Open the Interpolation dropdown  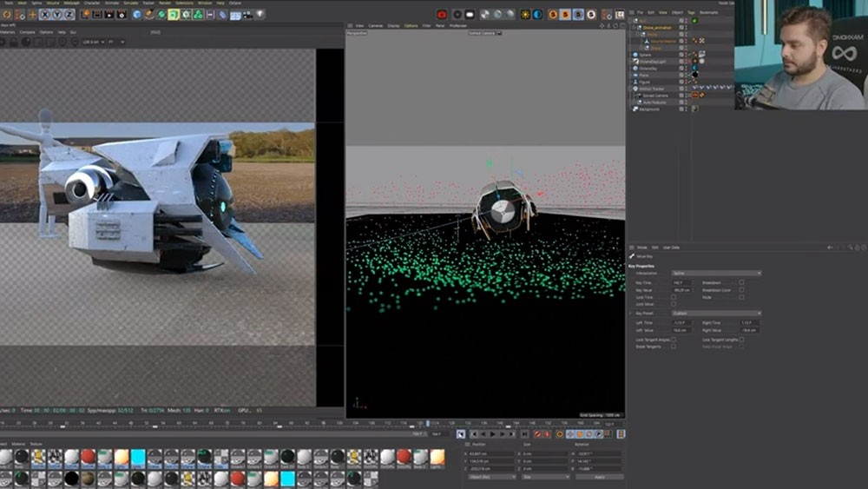click(x=716, y=274)
